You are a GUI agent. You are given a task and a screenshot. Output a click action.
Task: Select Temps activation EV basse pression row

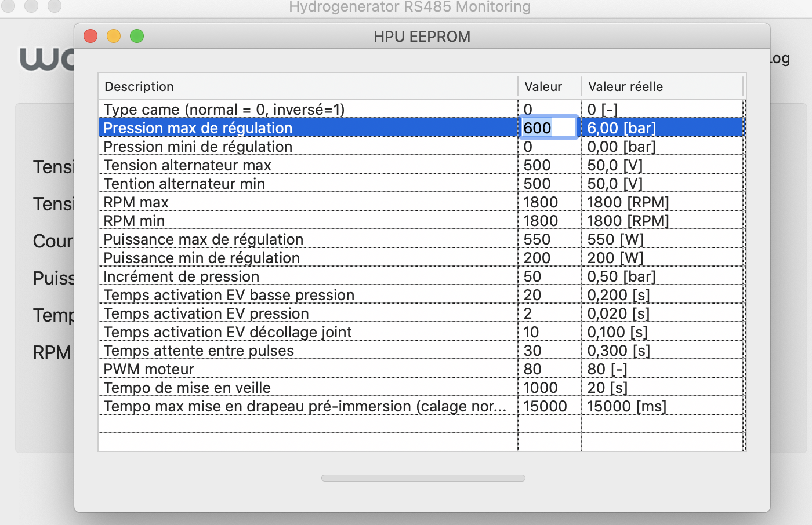(x=421, y=294)
